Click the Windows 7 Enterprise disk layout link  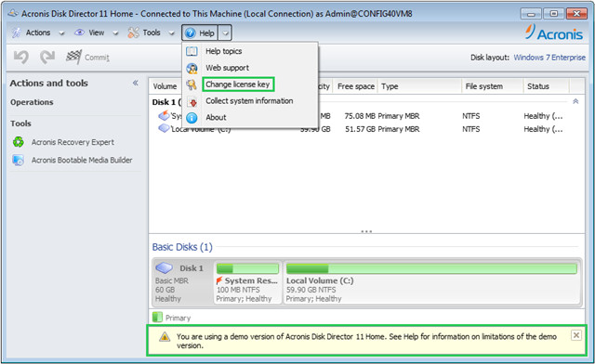549,58
